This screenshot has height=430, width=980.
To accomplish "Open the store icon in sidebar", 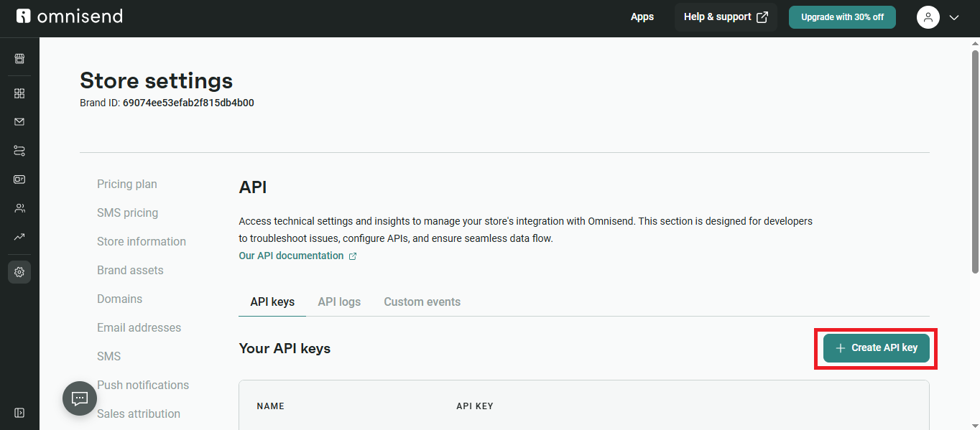I will [19, 59].
